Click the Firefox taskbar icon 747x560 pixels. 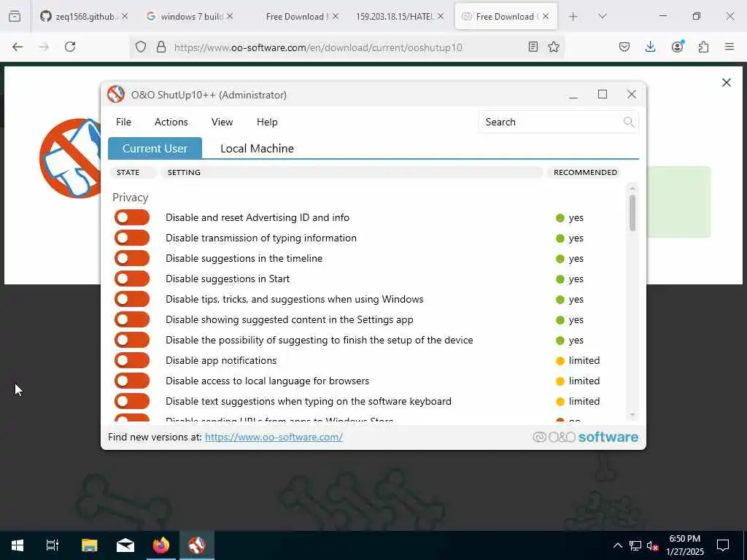click(x=161, y=545)
